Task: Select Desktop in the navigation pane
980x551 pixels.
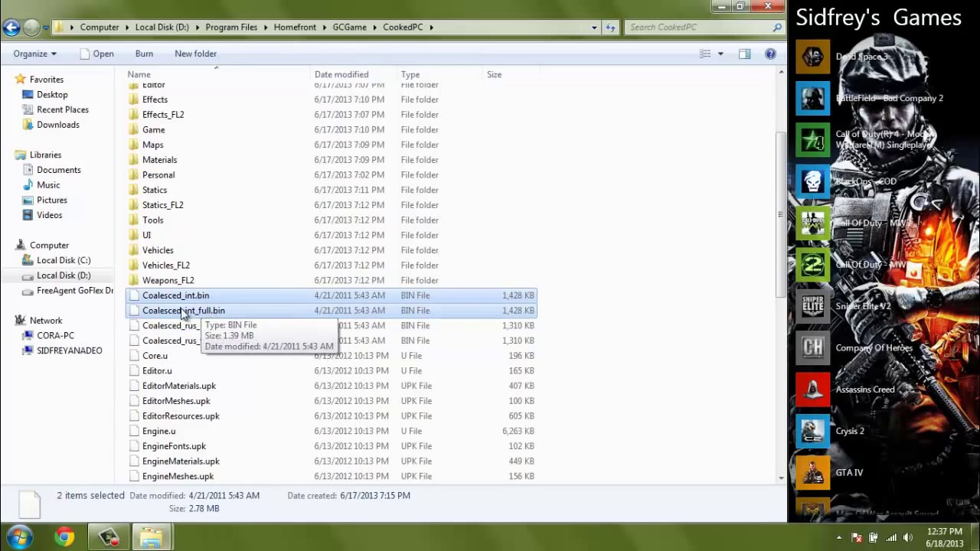Action: (x=52, y=95)
